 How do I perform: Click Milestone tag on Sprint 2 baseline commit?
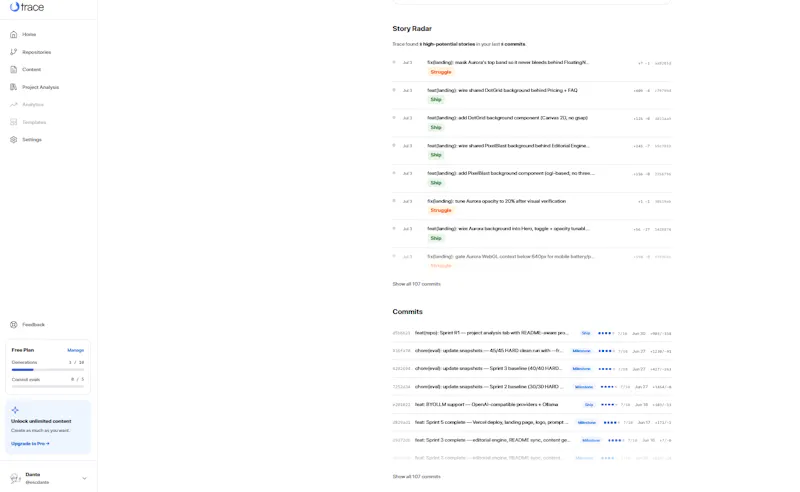pos(584,387)
